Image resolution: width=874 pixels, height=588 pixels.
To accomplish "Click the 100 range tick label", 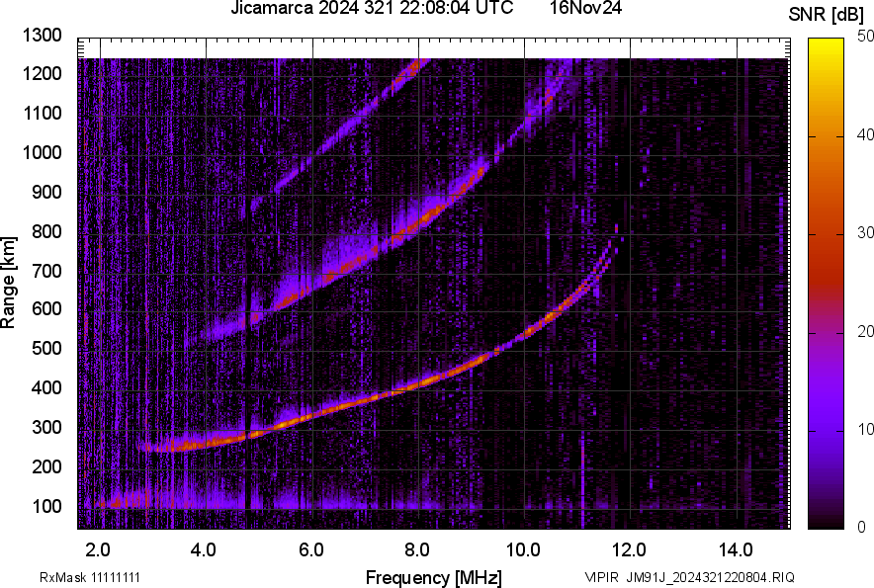I will pos(46,506).
